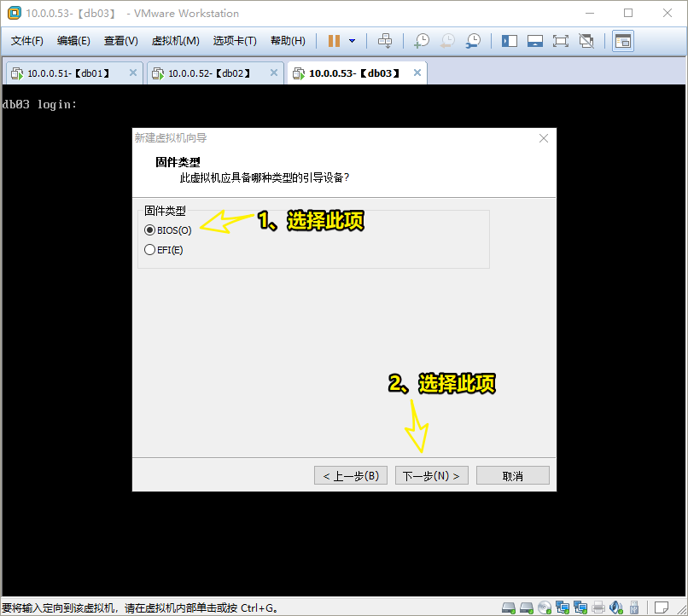Viewport: 688px width, 616px height.
Task: Close the db03 tab
Action: point(417,73)
